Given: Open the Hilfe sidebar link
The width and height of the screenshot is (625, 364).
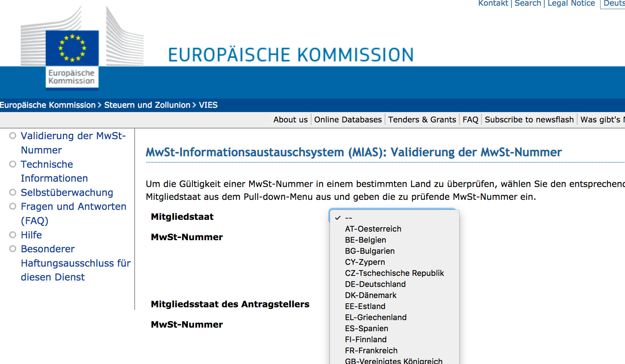Looking at the screenshot, I should pyautogui.click(x=31, y=235).
